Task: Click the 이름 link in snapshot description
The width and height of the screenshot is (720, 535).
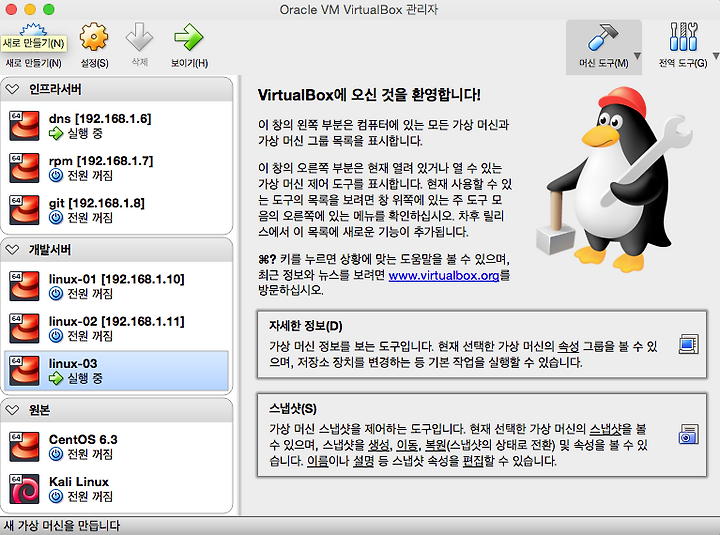Action: click(x=318, y=461)
